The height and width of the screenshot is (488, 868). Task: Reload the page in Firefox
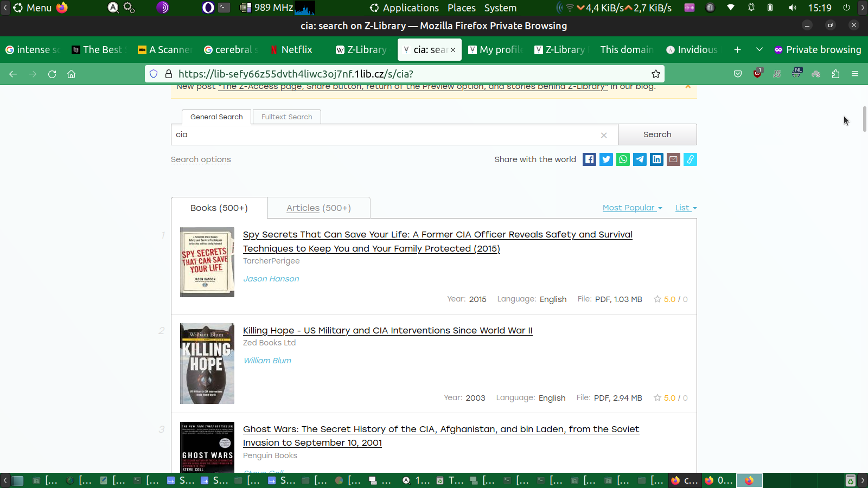coord(52,74)
